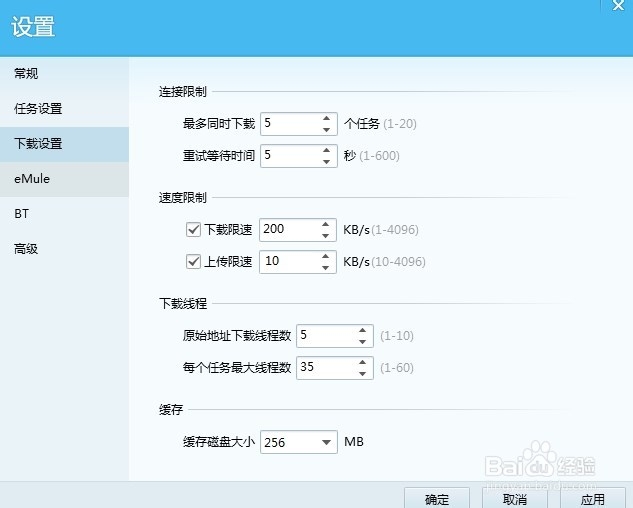Select the 下载设置 tab
Viewport: 633px width, 508px height.
[x=64, y=144]
